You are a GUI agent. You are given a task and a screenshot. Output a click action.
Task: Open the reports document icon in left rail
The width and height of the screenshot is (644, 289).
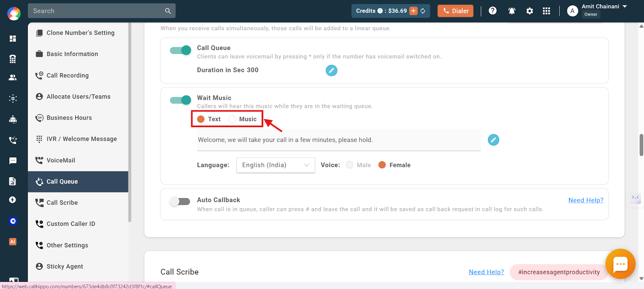(13, 181)
